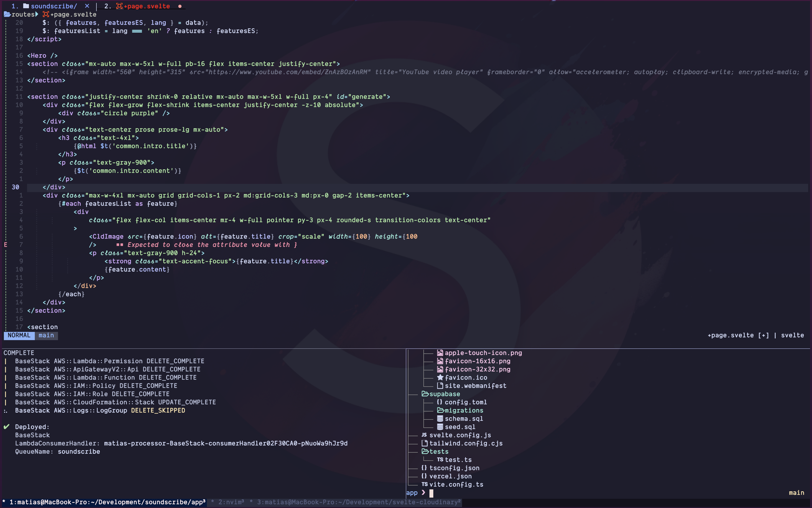
Task: Click the NORMAL mode indicator in statusline
Action: (x=19, y=335)
